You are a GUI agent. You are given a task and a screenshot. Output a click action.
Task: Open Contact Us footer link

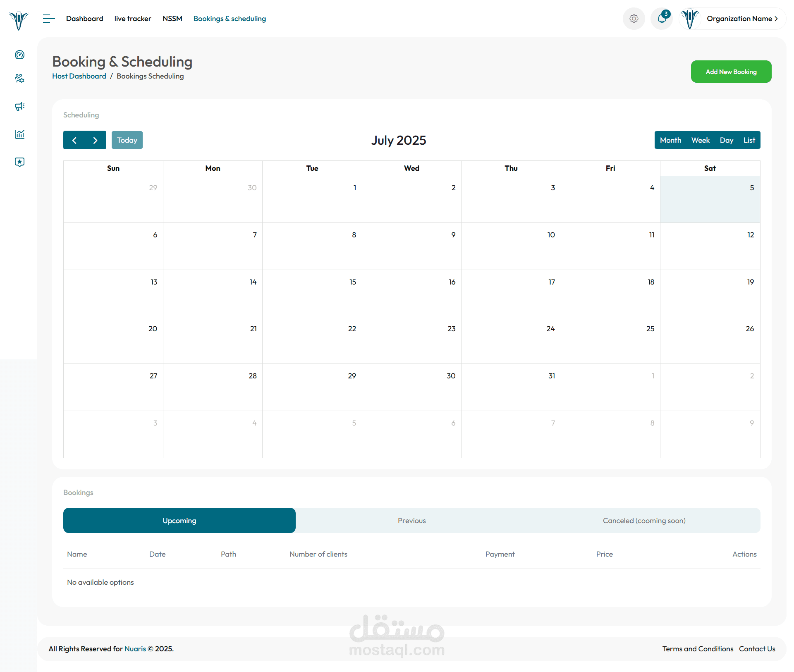757,649
